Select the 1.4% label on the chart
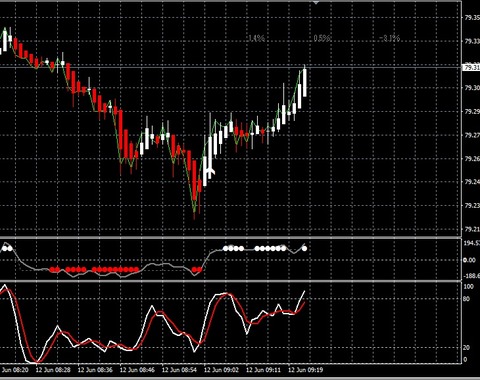Image resolution: width=480 pixels, height=380 pixels. [256, 38]
